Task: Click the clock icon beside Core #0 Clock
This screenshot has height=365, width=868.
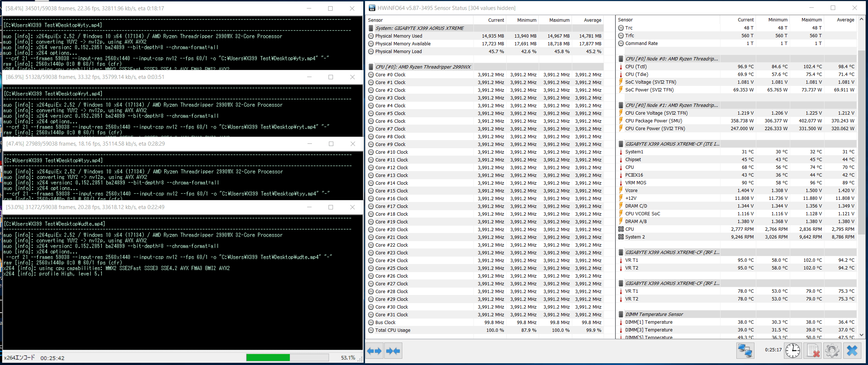Action: [x=371, y=74]
